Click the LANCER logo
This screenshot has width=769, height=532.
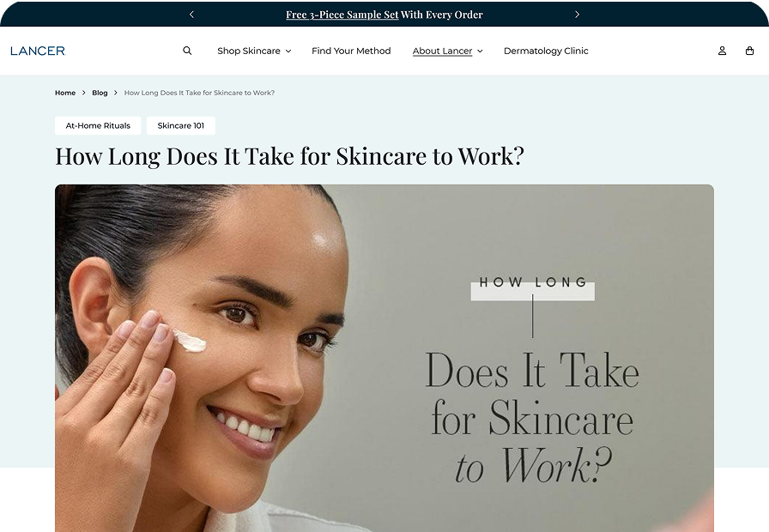(38, 51)
